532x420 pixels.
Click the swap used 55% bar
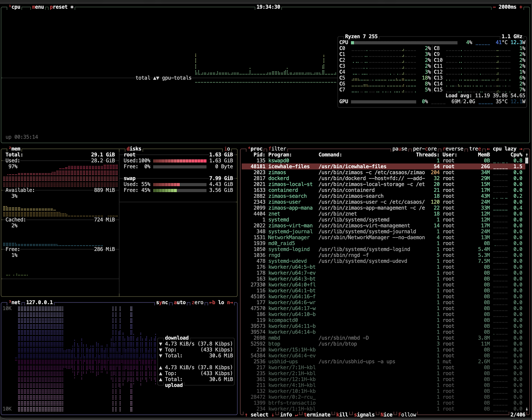click(180, 184)
